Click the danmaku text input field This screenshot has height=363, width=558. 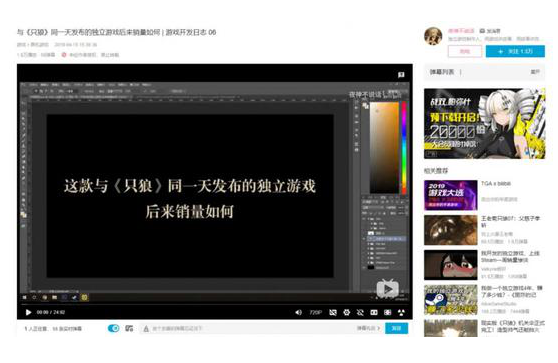[x=249, y=328]
